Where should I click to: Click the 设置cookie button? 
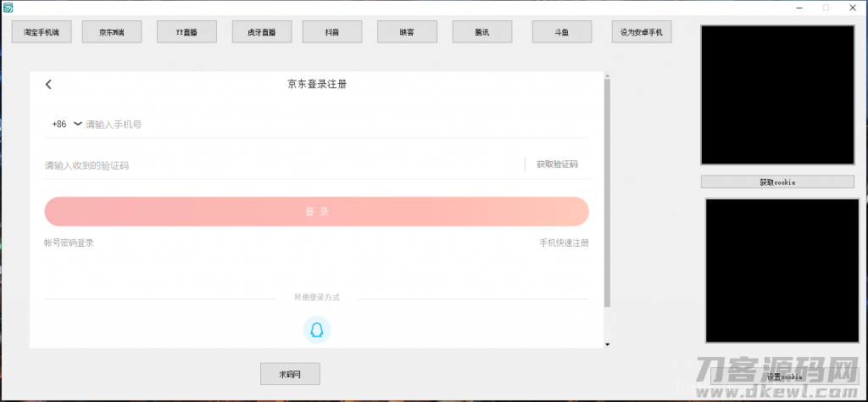pyautogui.click(x=784, y=377)
